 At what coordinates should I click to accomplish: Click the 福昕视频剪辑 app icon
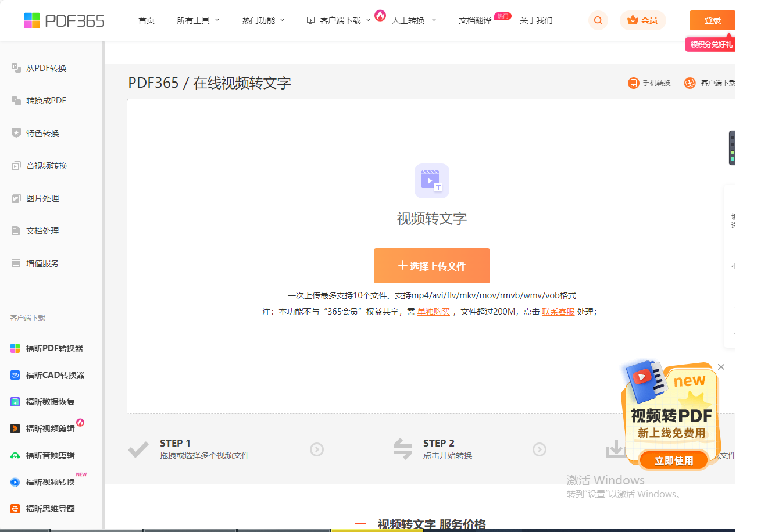click(15, 429)
